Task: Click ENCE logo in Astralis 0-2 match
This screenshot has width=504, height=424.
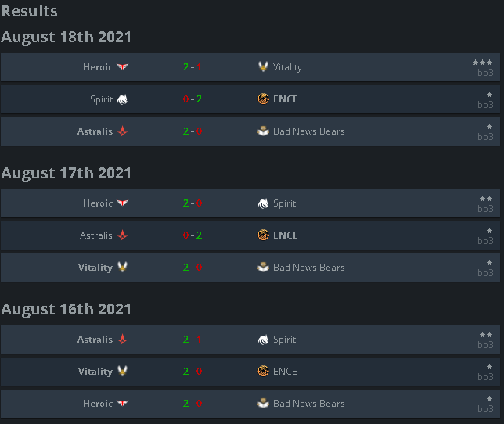Action: [263, 235]
